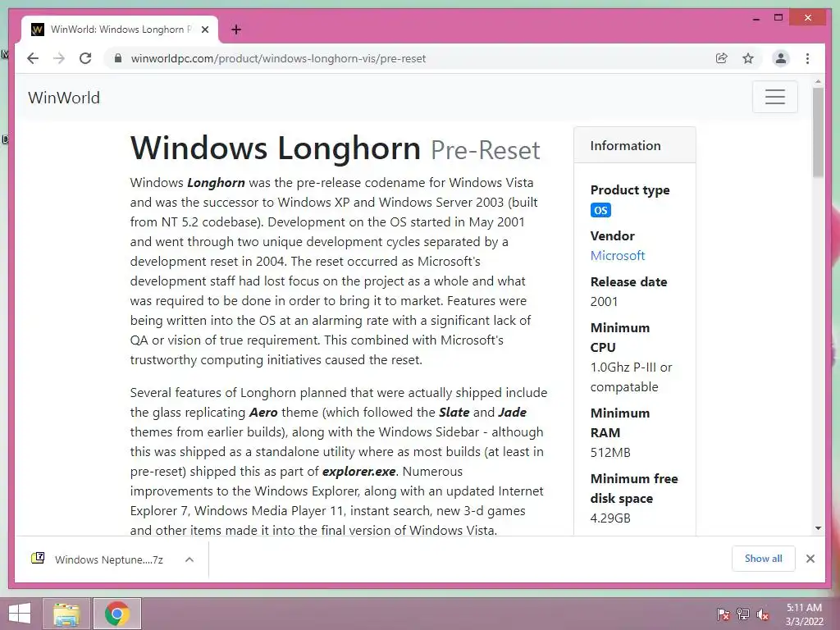Click the address bar URL
This screenshot has width=840, height=630.
pyautogui.click(x=278, y=58)
